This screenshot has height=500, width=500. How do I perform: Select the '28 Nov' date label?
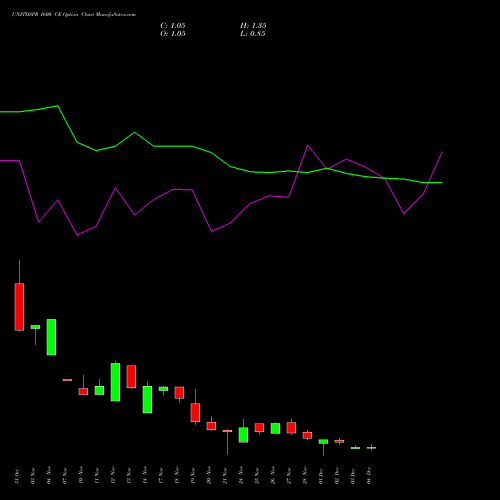(305, 476)
